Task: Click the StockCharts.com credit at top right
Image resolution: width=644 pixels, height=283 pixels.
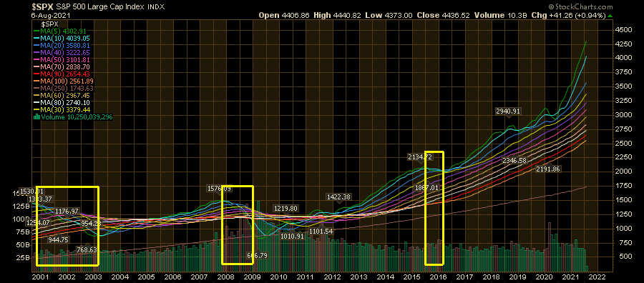Action: pyautogui.click(x=580, y=7)
